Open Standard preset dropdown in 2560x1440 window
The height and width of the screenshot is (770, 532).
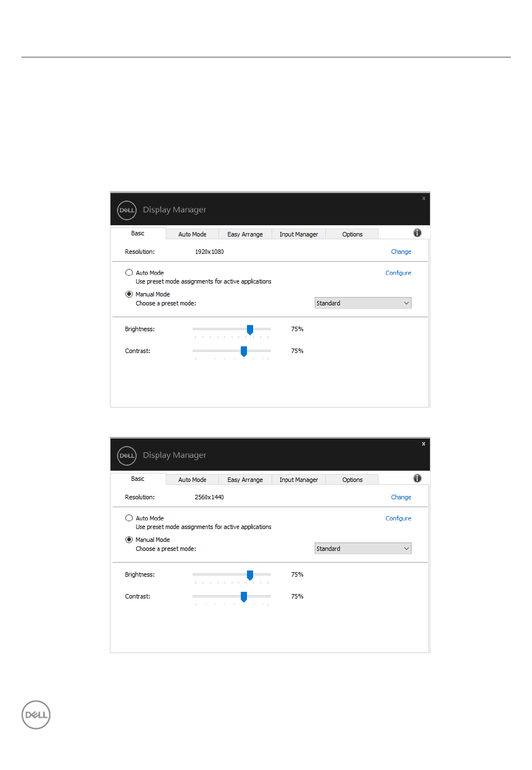click(363, 548)
